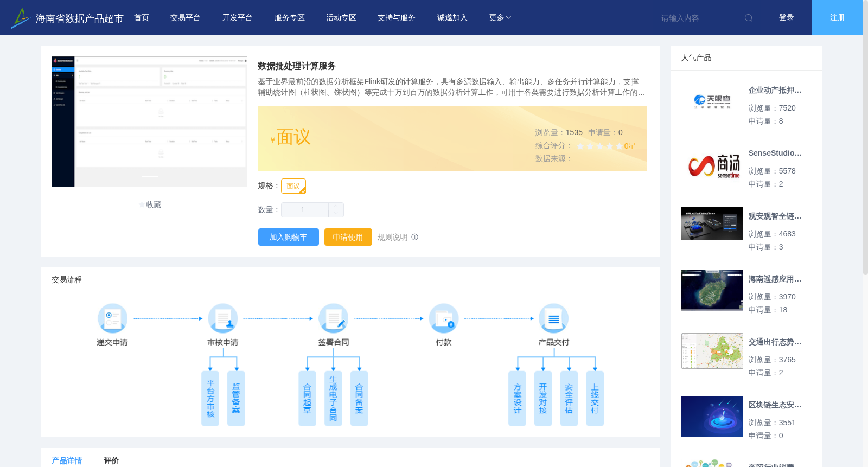
Task: Click the 人气产品 panel heading
Action: coord(696,58)
